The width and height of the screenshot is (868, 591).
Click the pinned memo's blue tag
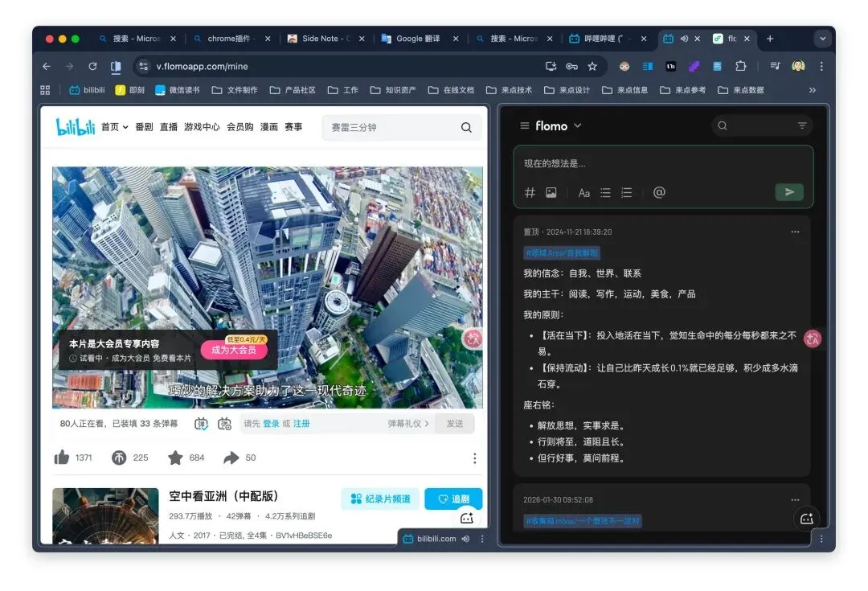[562, 253]
